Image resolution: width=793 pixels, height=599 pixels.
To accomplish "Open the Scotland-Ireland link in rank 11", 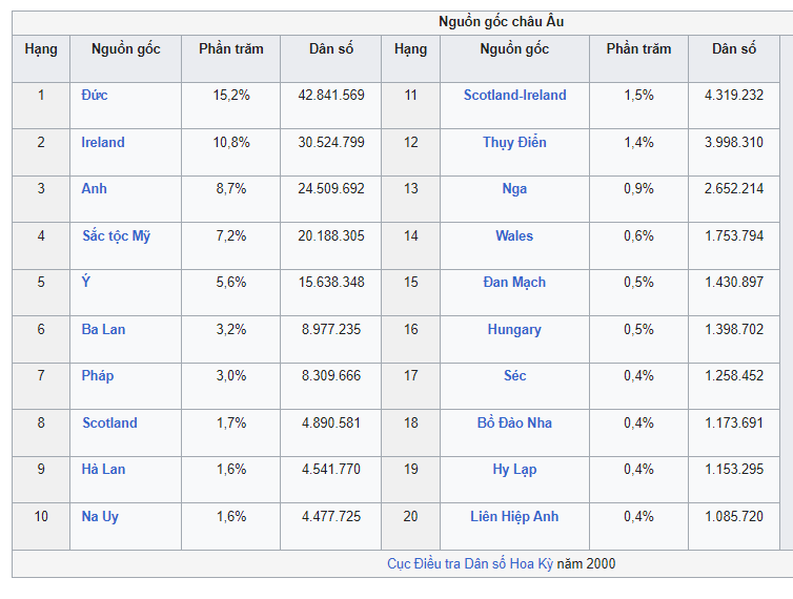I will 514,96.
